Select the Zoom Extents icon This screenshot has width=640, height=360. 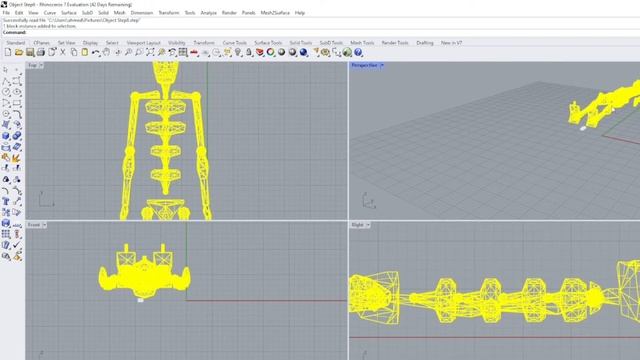tap(150, 52)
